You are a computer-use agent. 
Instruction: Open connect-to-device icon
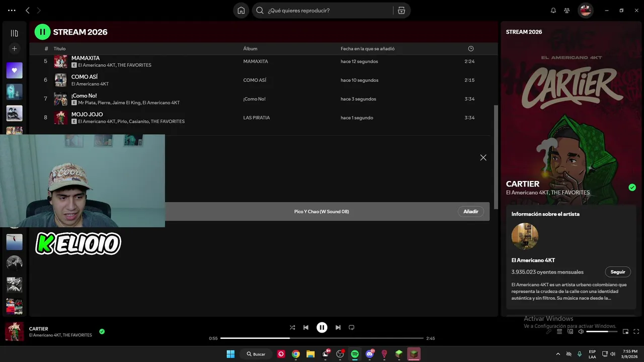(571, 331)
